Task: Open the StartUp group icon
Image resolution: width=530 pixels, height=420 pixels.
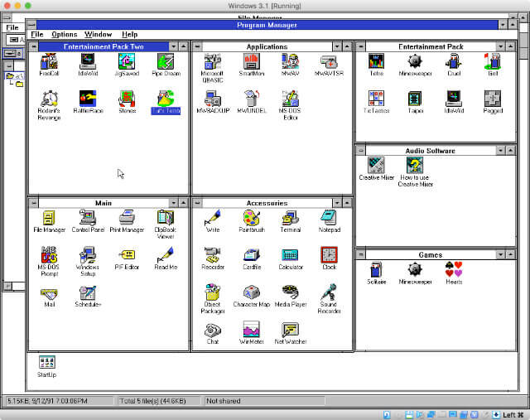Action: 47,362
